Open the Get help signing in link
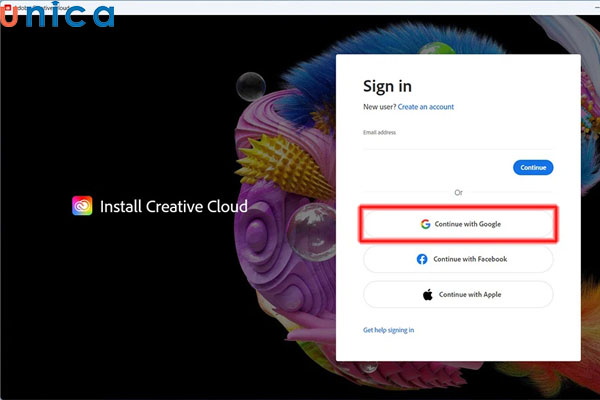This screenshot has height=400, width=600. [x=388, y=330]
